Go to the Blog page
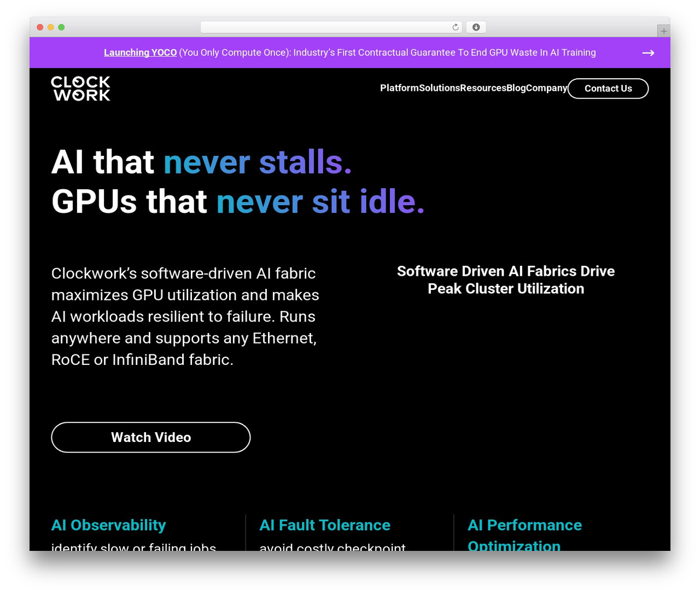 516,88
